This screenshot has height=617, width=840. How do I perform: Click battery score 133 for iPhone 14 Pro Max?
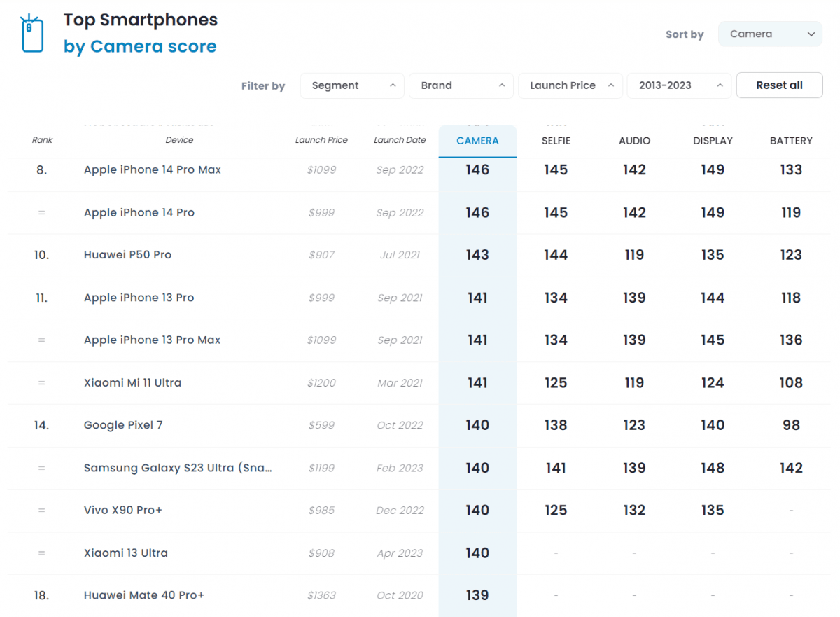791,169
